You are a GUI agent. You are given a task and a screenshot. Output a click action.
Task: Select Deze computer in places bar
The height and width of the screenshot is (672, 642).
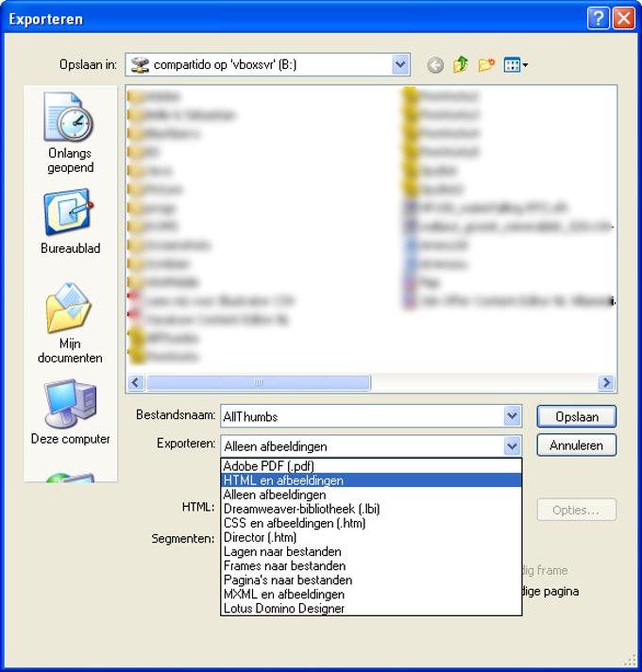70,412
